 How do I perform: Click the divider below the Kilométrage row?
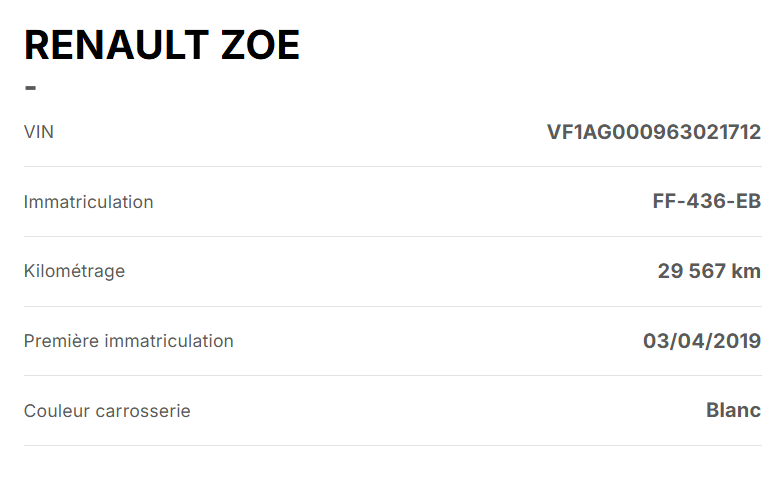(x=393, y=306)
